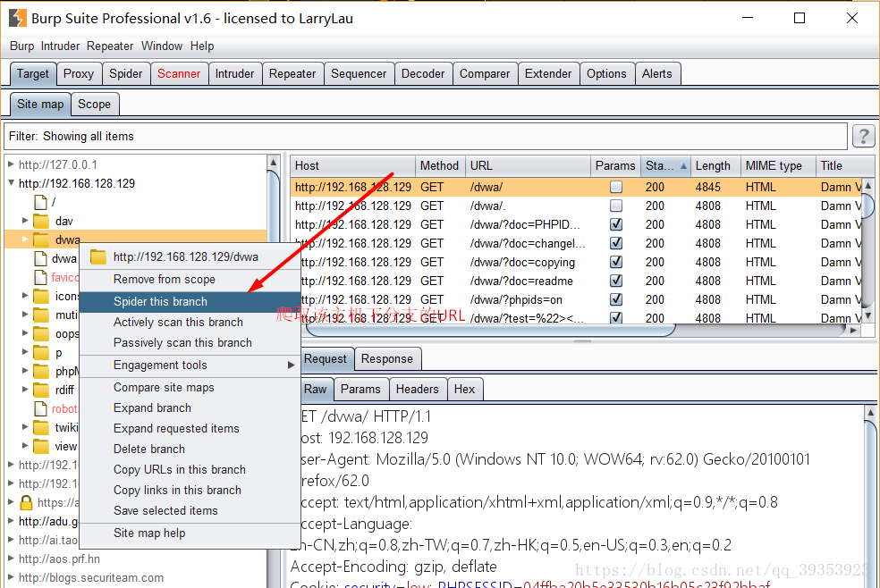The image size is (880, 588).
Task: Expand the dvwa folder arrow
Action: coord(25,239)
